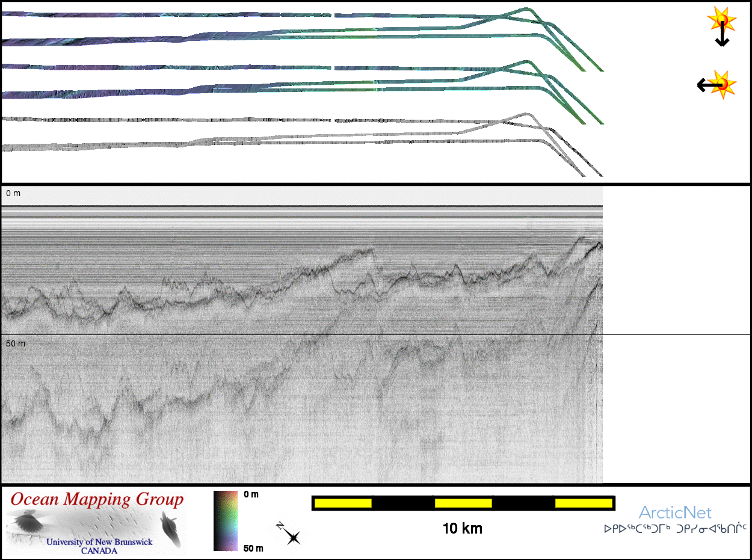The width and height of the screenshot is (752, 560).
Task: Click the leftmost yellow scale bar segment
Action: (342, 503)
